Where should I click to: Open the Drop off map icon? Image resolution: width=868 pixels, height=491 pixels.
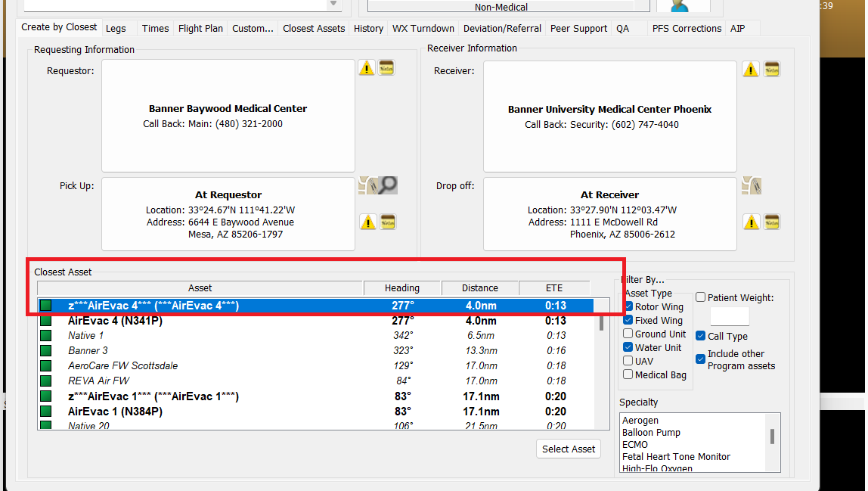[x=751, y=186]
